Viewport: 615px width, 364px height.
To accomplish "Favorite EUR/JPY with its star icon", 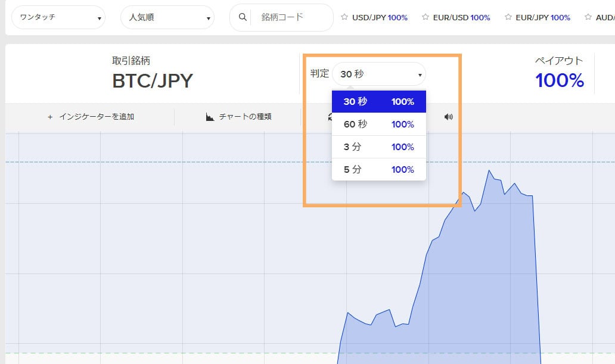I will pyautogui.click(x=508, y=17).
